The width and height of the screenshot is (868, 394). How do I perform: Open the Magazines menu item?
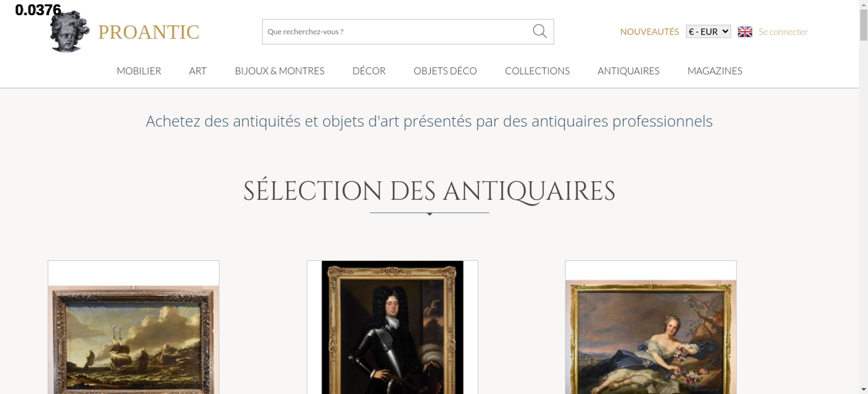(715, 71)
